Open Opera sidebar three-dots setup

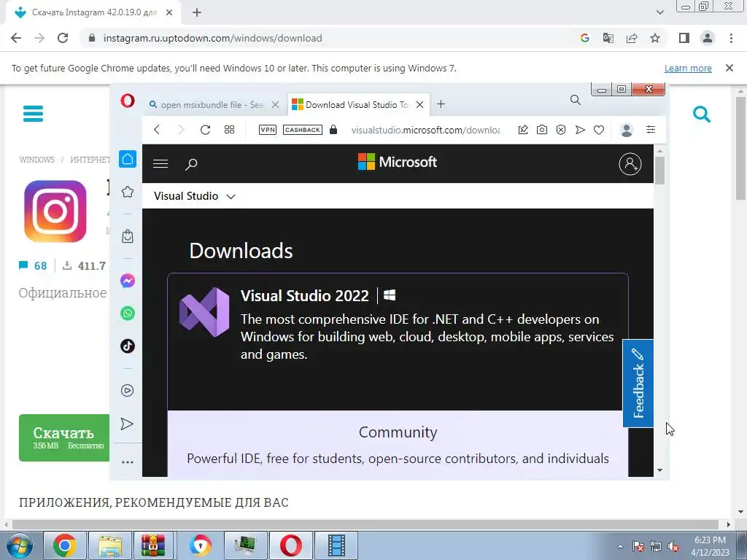coord(127,462)
